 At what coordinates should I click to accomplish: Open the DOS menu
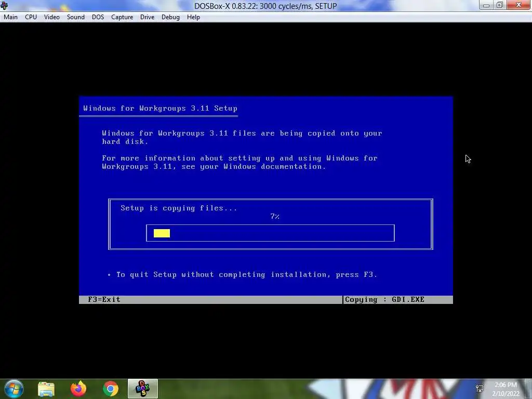[98, 17]
